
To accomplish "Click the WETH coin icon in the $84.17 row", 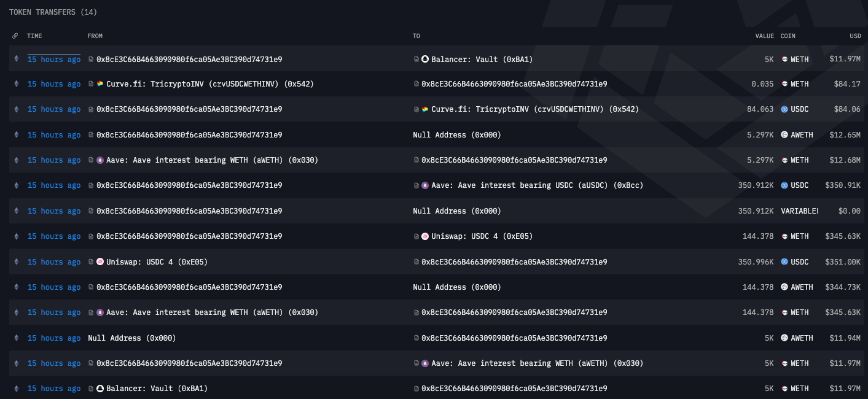I will tap(784, 84).
